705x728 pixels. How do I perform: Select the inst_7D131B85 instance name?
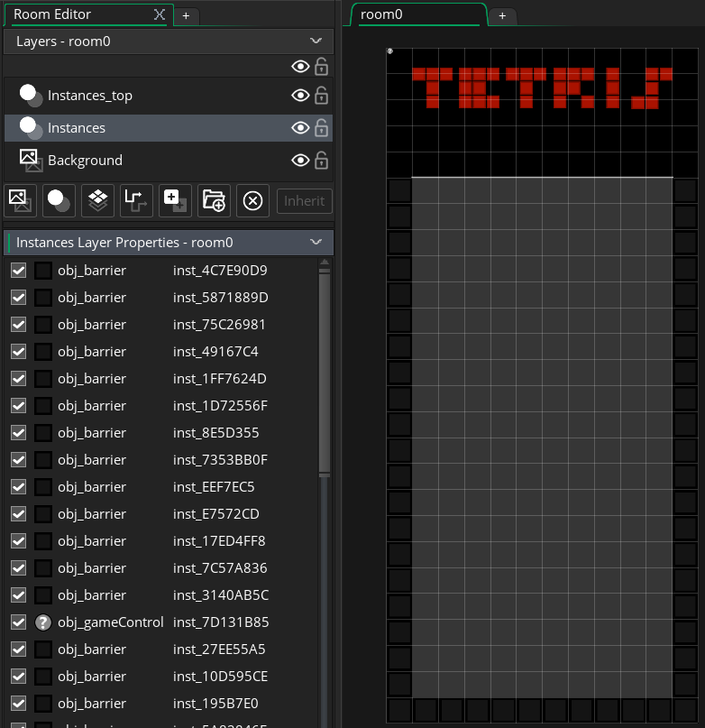click(x=221, y=622)
